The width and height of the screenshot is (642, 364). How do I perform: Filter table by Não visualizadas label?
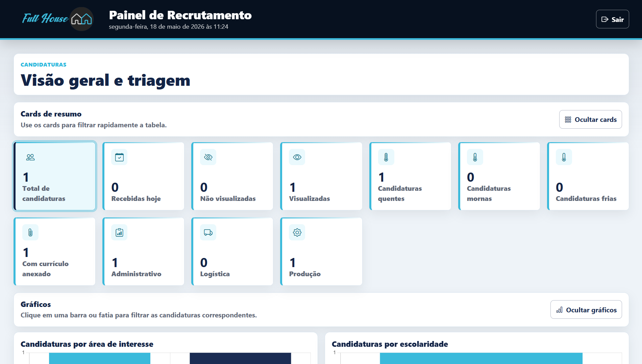pyautogui.click(x=228, y=199)
